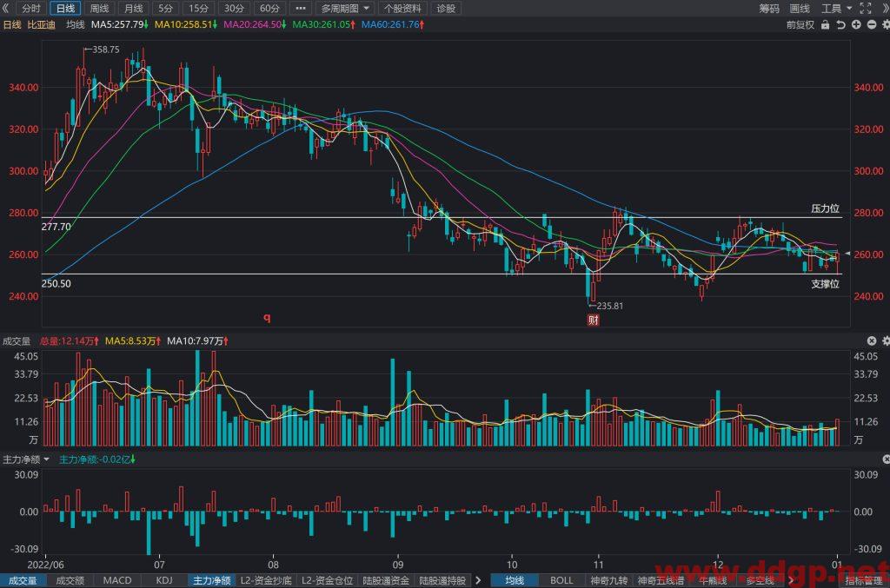Select the L2-资金抄底 tab

click(x=266, y=581)
